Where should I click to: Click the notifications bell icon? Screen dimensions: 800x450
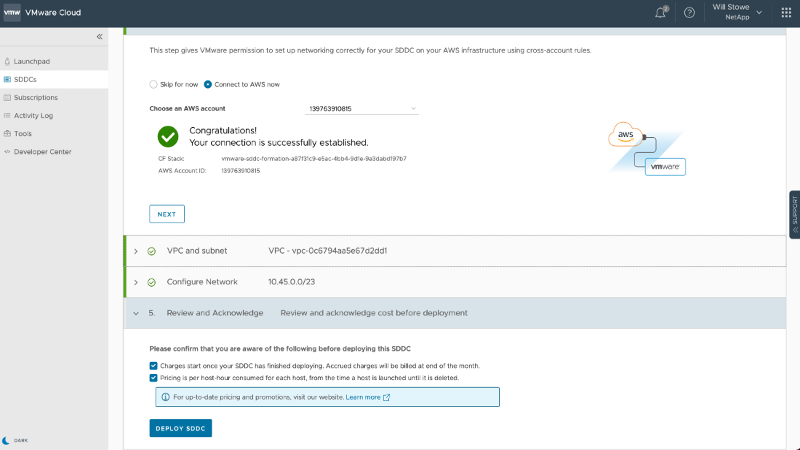pyautogui.click(x=660, y=12)
